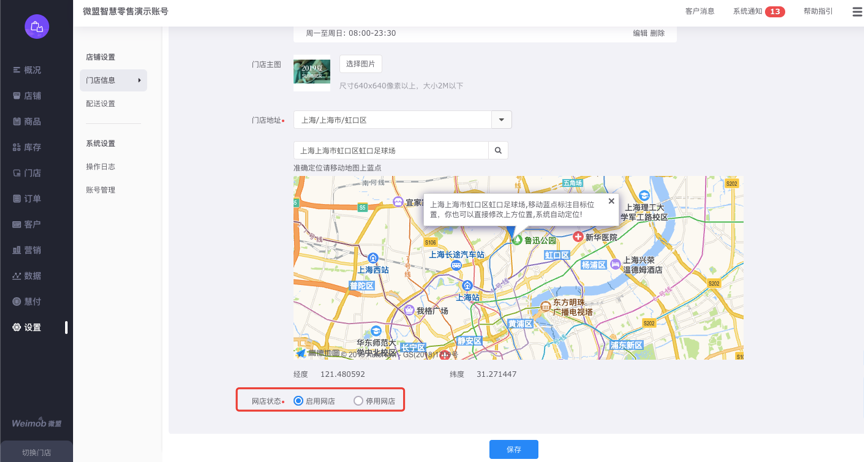Open 帮助指引 help guide
Viewport: 864px width, 462px height.
[818, 11]
